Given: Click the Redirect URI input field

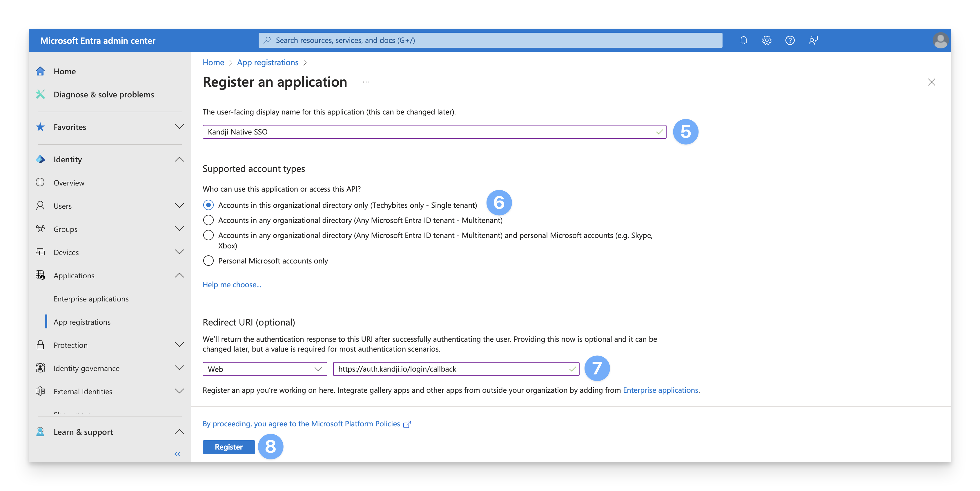Looking at the screenshot, I should point(456,369).
